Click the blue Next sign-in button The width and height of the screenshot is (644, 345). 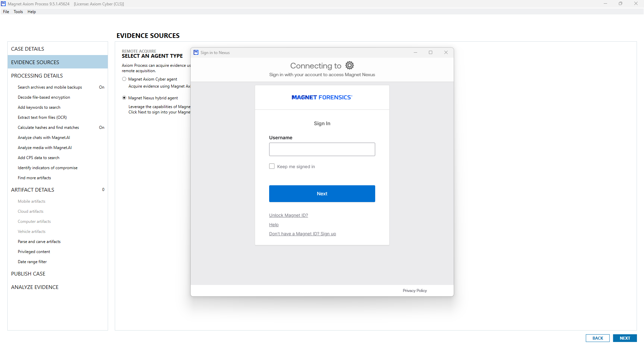(x=322, y=194)
